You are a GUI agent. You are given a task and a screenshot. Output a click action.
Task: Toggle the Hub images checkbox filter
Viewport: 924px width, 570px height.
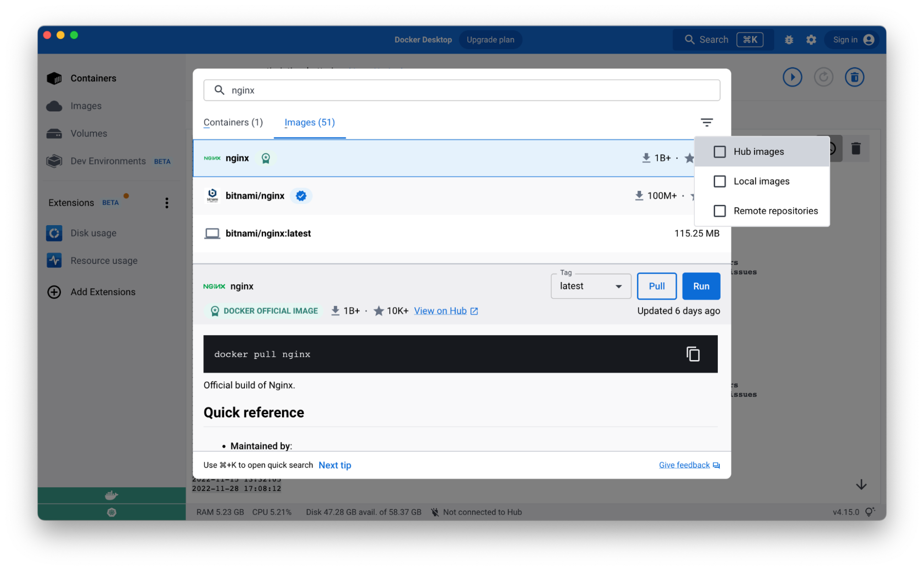719,151
